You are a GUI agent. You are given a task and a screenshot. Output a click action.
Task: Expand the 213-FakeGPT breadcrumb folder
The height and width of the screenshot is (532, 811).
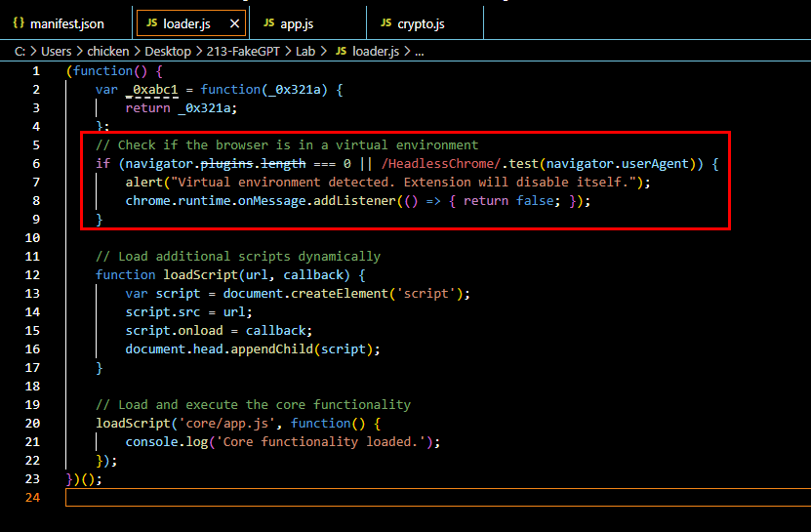pos(253,51)
